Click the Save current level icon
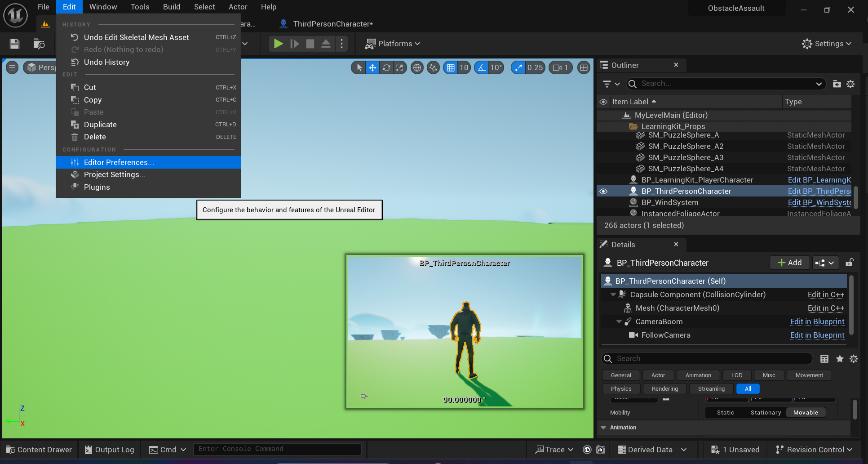The image size is (868, 464). (14, 44)
